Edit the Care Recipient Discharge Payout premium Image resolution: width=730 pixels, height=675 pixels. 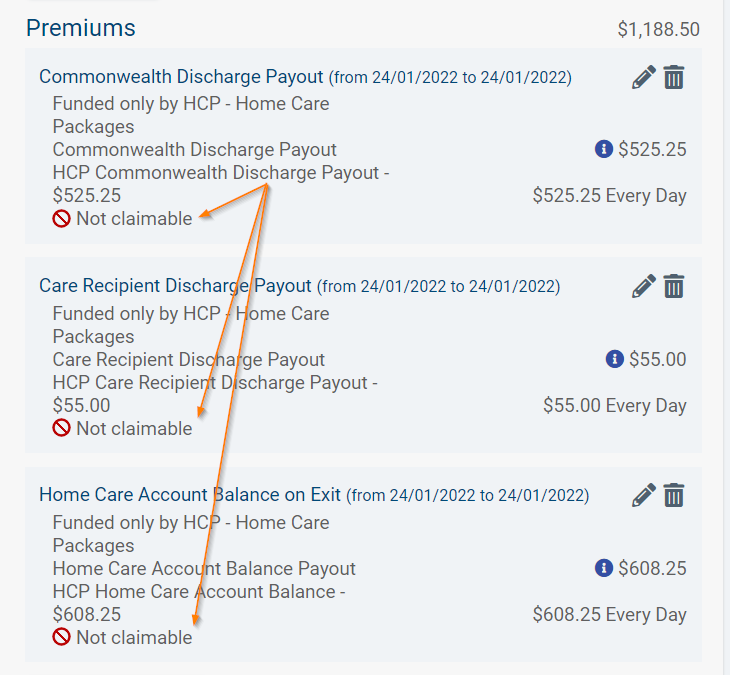[x=644, y=286]
